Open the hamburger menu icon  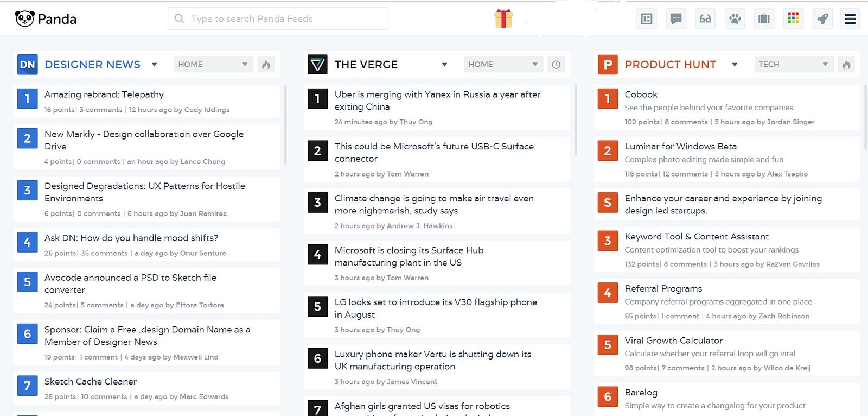click(x=850, y=19)
